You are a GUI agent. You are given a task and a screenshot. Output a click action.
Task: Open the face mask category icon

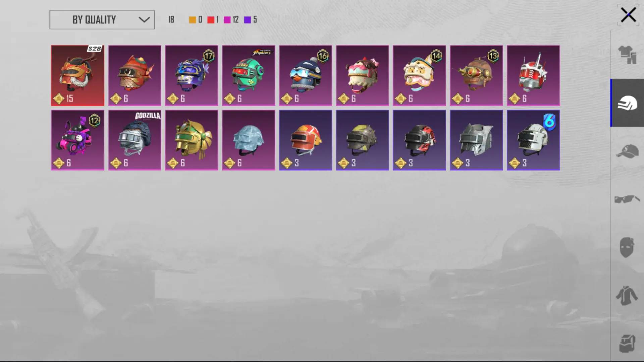click(x=627, y=247)
